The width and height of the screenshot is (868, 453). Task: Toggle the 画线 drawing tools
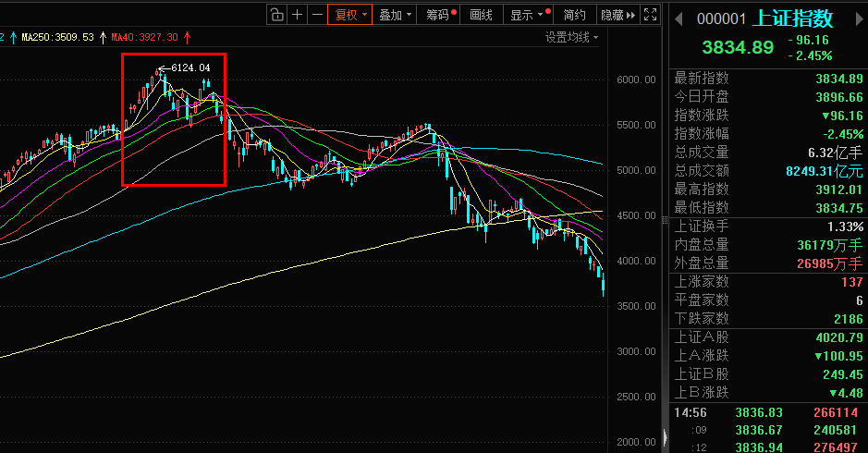pyautogui.click(x=482, y=15)
